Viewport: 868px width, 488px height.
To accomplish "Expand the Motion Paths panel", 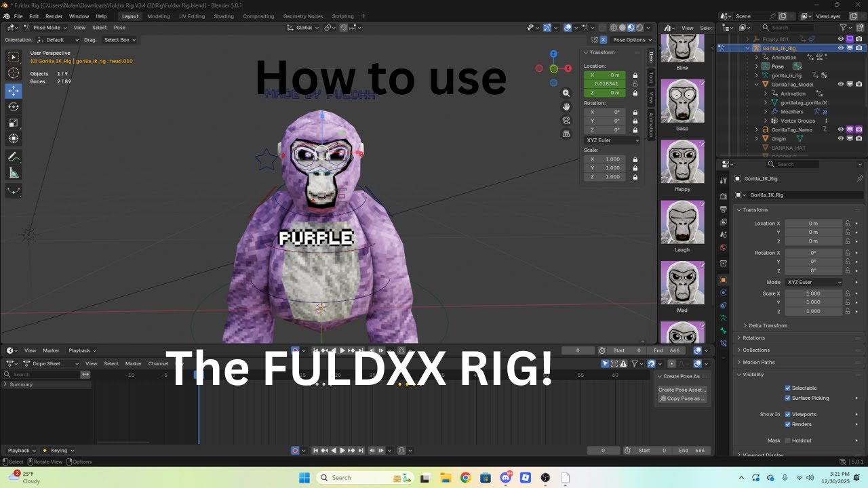I will click(758, 362).
